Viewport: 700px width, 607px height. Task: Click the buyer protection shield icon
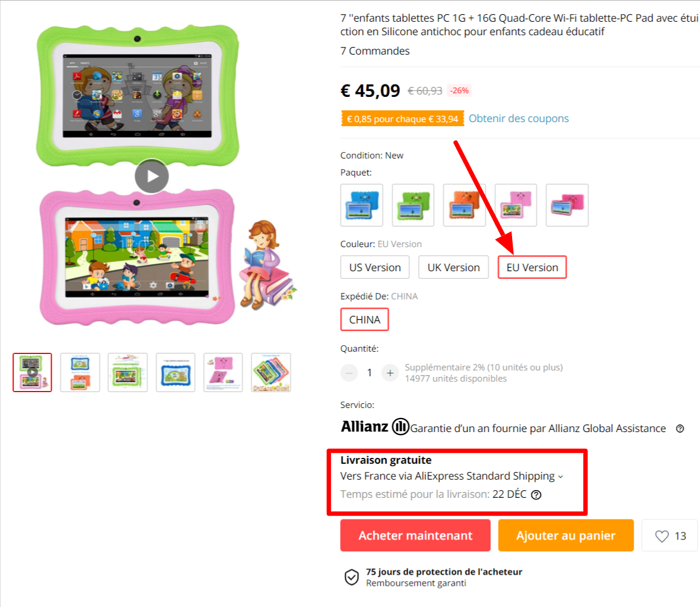coord(351,576)
